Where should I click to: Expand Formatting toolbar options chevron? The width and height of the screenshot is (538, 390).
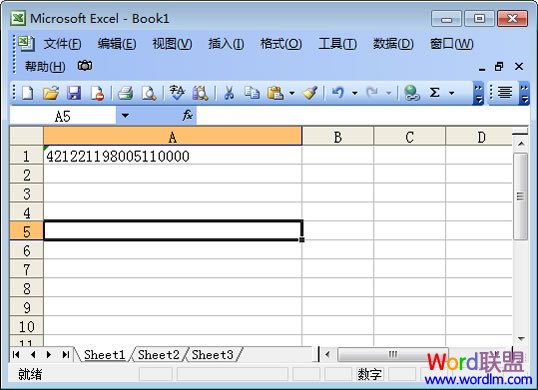coord(524,93)
